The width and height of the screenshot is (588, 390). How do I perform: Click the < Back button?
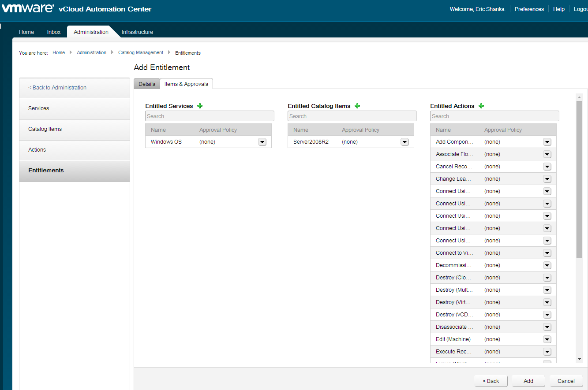point(491,381)
